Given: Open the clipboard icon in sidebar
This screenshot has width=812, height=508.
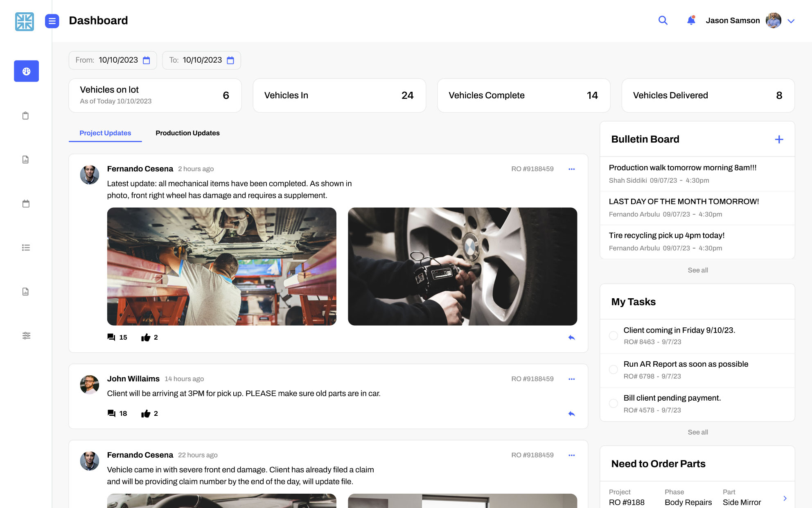Looking at the screenshot, I should [26, 116].
